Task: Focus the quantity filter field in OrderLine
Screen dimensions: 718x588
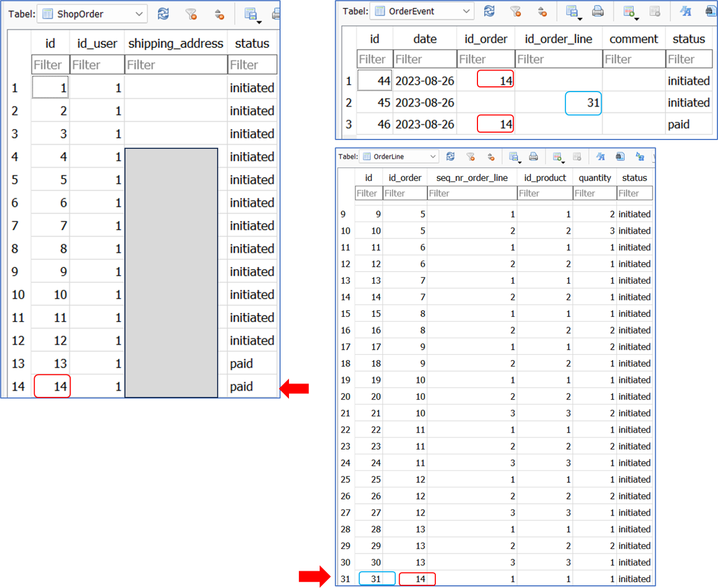Action: [595, 193]
